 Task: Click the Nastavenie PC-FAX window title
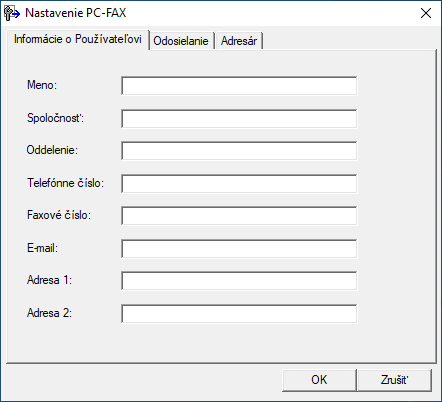tap(76, 13)
